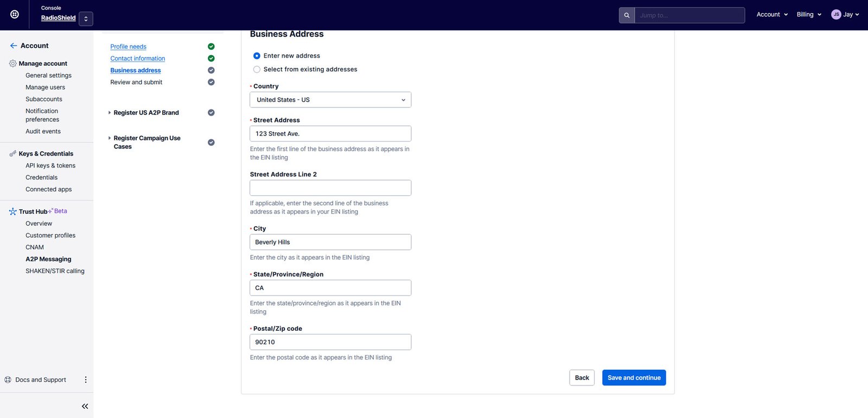Open Customer profiles
Image resolution: width=868 pixels, height=418 pixels.
point(50,235)
